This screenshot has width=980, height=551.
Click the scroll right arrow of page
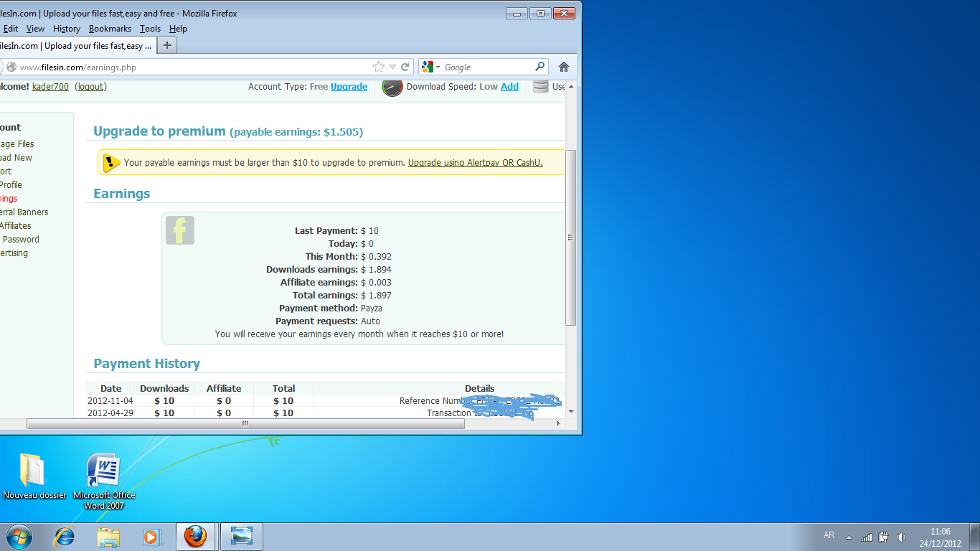click(x=559, y=423)
